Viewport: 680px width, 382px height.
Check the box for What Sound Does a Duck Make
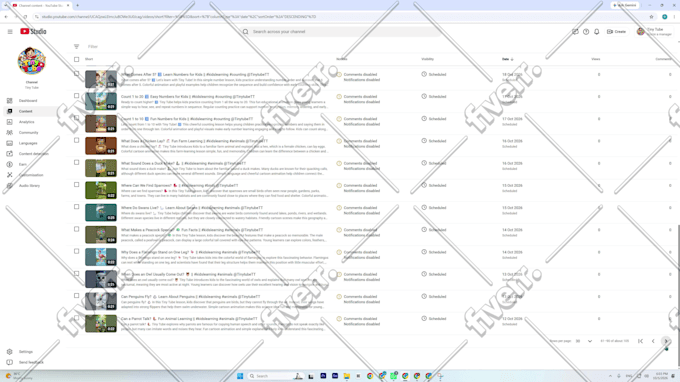pyautogui.click(x=77, y=163)
